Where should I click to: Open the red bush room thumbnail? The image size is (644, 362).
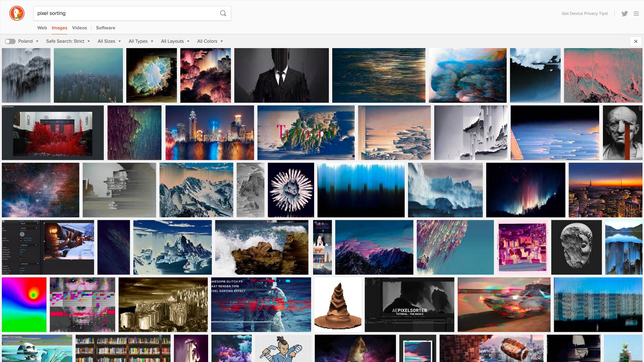point(53,133)
